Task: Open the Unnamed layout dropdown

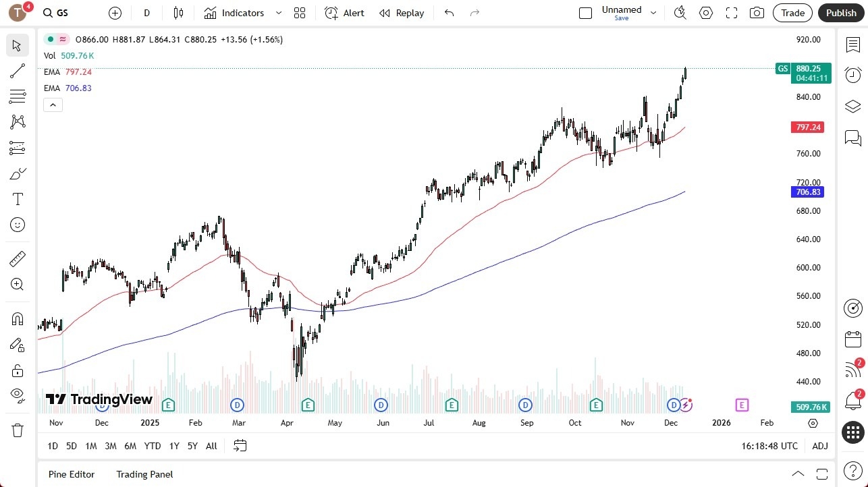Action: (x=652, y=12)
